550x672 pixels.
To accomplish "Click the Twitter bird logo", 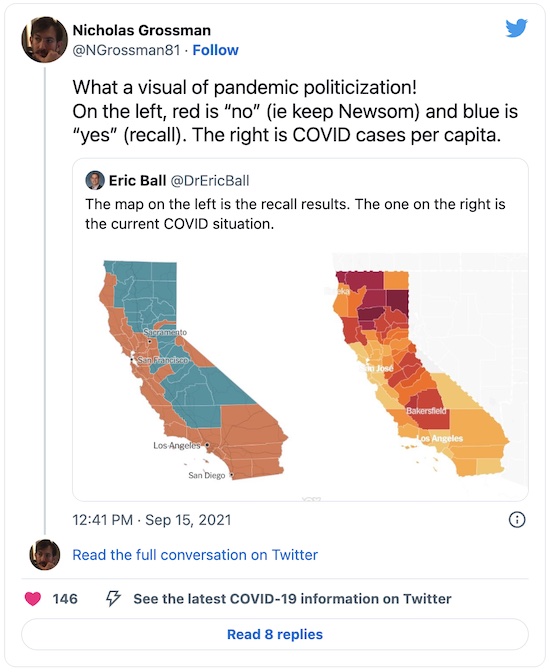I will 517,28.
